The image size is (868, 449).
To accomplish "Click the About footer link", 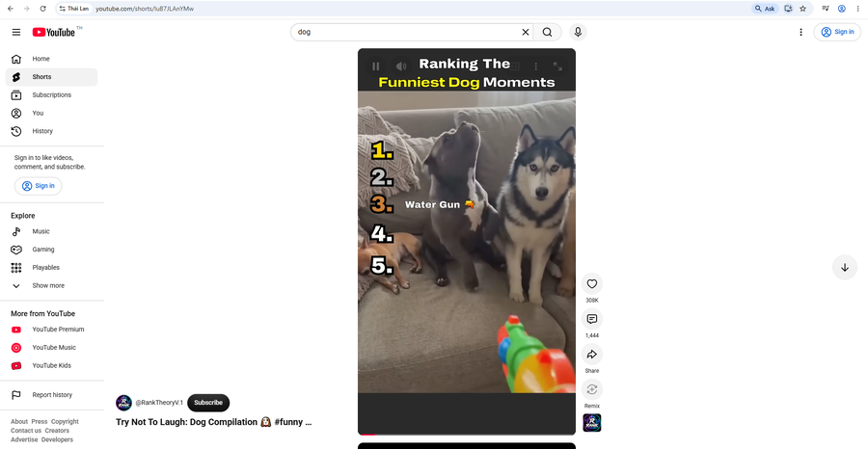I will (x=19, y=421).
